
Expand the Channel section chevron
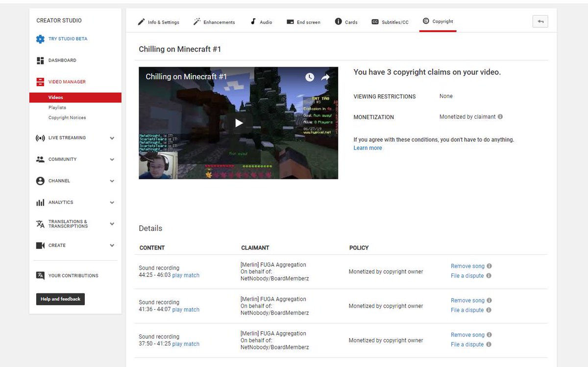pos(112,181)
